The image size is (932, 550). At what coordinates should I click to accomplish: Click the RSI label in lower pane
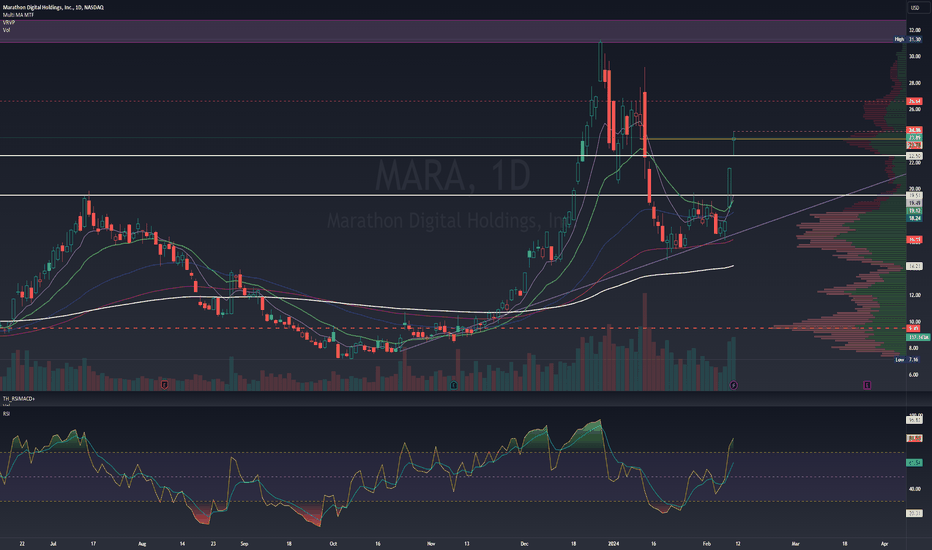click(x=6, y=413)
